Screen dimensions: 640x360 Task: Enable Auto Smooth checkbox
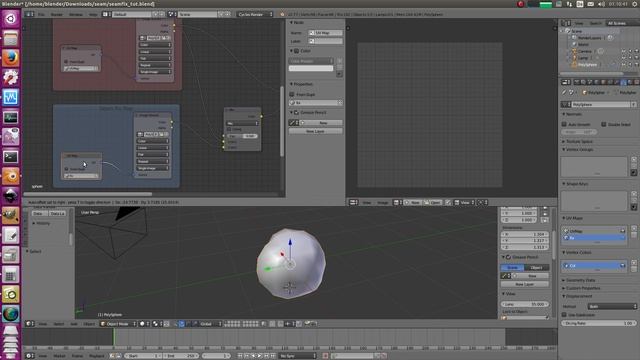[x=564, y=124]
